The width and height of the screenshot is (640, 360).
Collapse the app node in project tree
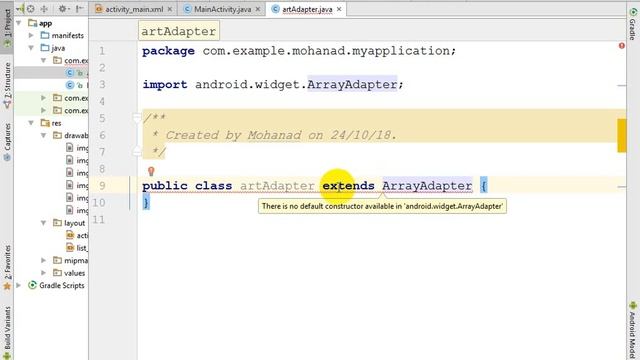pos(19,23)
